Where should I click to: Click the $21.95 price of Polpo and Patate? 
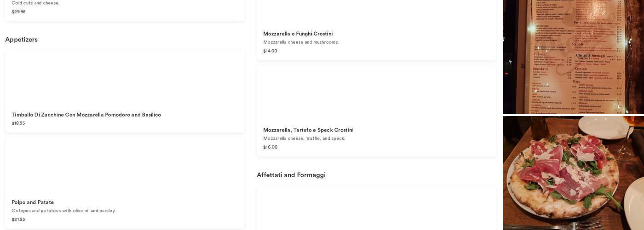click(x=18, y=219)
